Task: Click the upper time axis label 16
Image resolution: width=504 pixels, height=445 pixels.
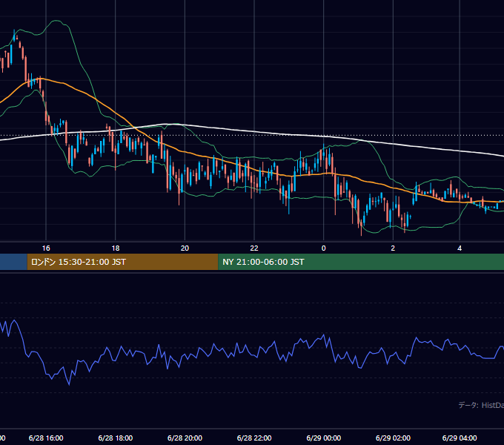Action: [x=46, y=248]
